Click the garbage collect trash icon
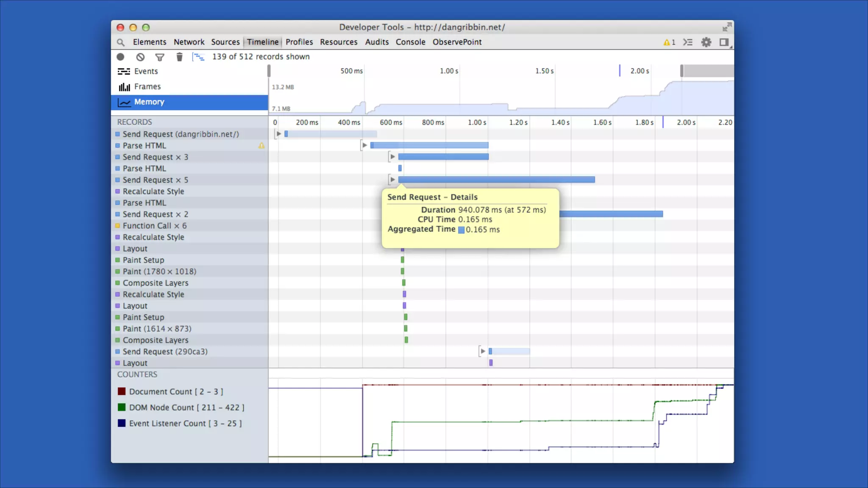This screenshot has height=488, width=868. click(179, 57)
